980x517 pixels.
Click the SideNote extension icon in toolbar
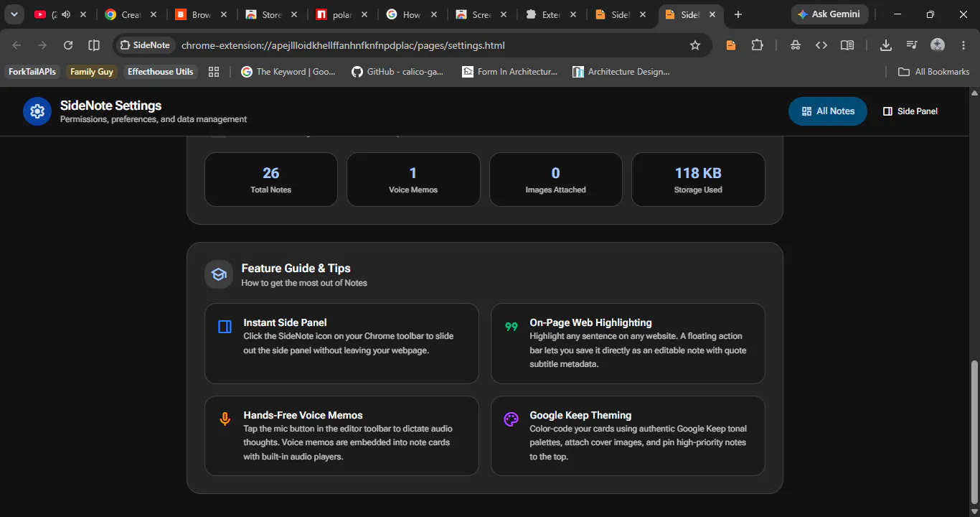pos(731,45)
